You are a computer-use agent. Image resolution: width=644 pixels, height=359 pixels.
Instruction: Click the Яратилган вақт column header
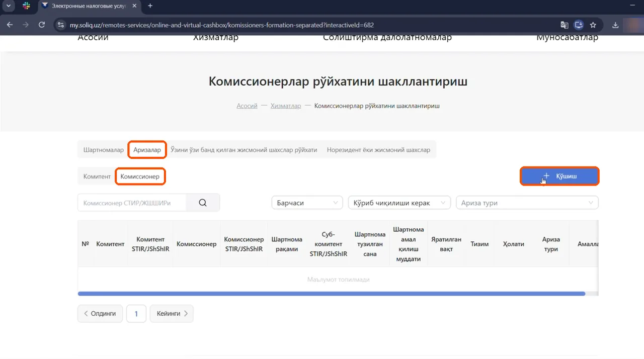[x=446, y=244]
